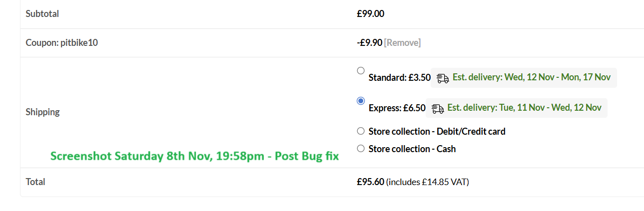Choose Store collection by Debit/Credit card radio
Image resolution: width=644 pixels, height=211 pixels.
click(361, 131)
